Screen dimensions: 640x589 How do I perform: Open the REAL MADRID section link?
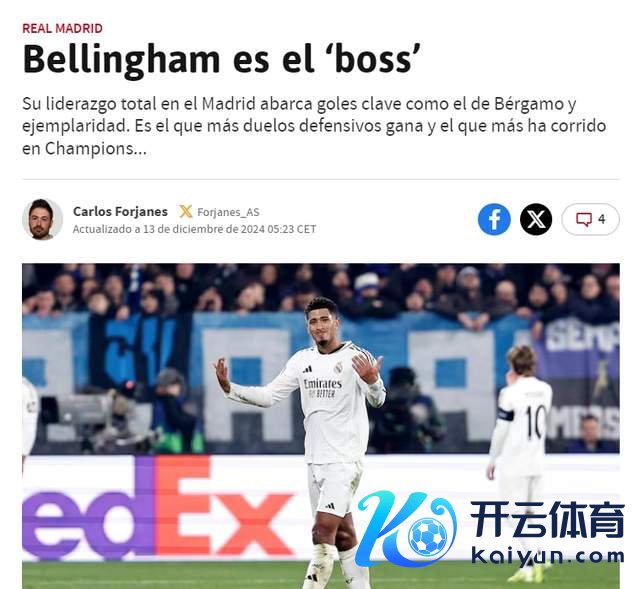point(62,28)
